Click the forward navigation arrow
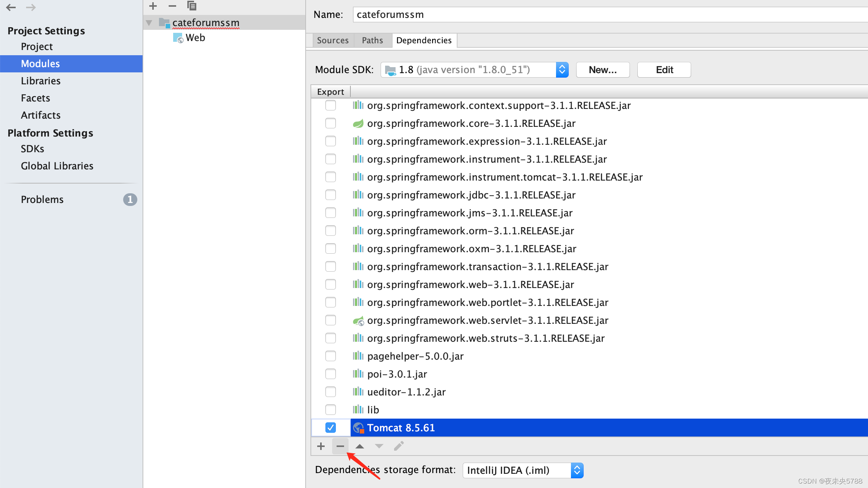The height and width of the screenshot is (488, 868). [x=31, y=7]
